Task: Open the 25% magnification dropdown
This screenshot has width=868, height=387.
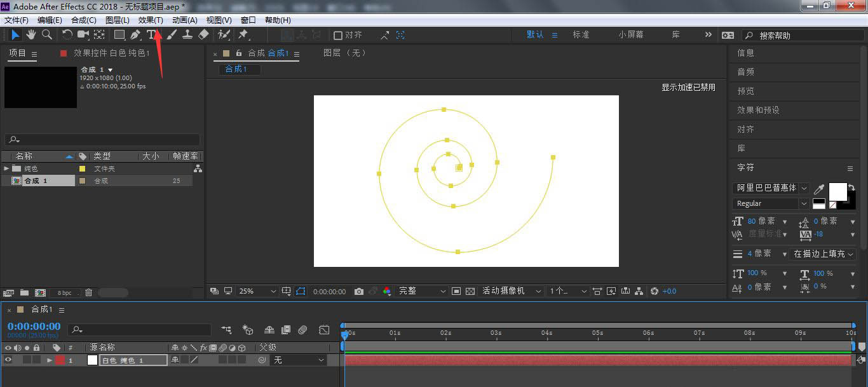Action: pyautogui.click(x=257, y=291)
